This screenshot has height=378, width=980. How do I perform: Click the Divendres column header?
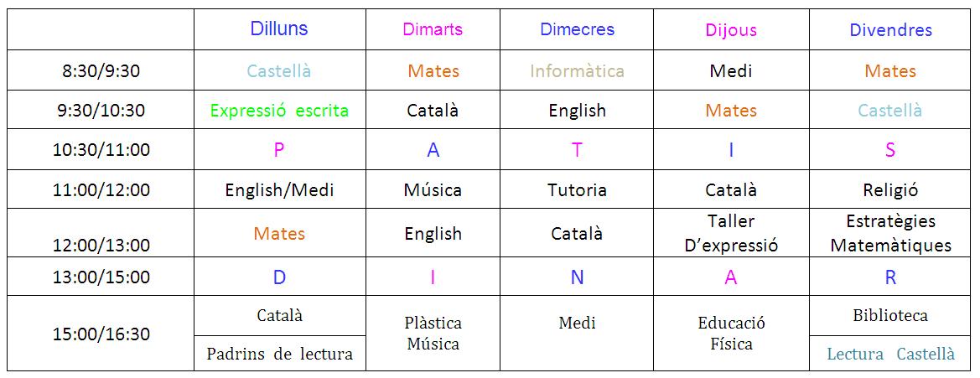[x=890, y=31]
